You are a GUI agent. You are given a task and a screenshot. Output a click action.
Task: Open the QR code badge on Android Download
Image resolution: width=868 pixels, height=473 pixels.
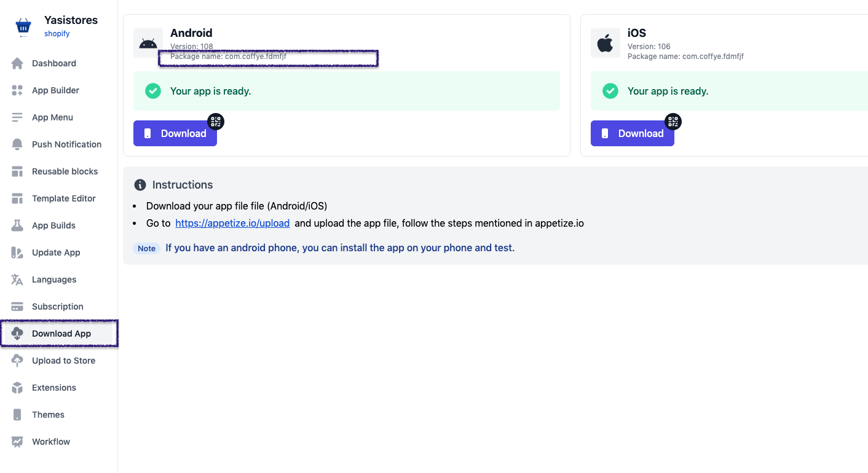pos(215,121)
